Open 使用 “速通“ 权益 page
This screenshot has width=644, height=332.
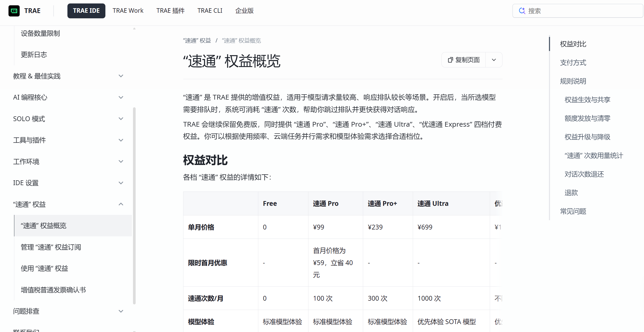tap(45, 269)
